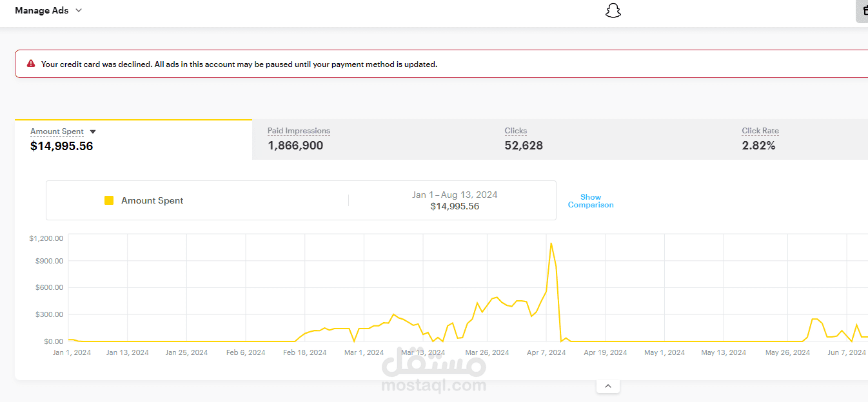Screen dimensions: 868x402
Task: Collapse the chart with the up chevron
Action: [608, 386]
